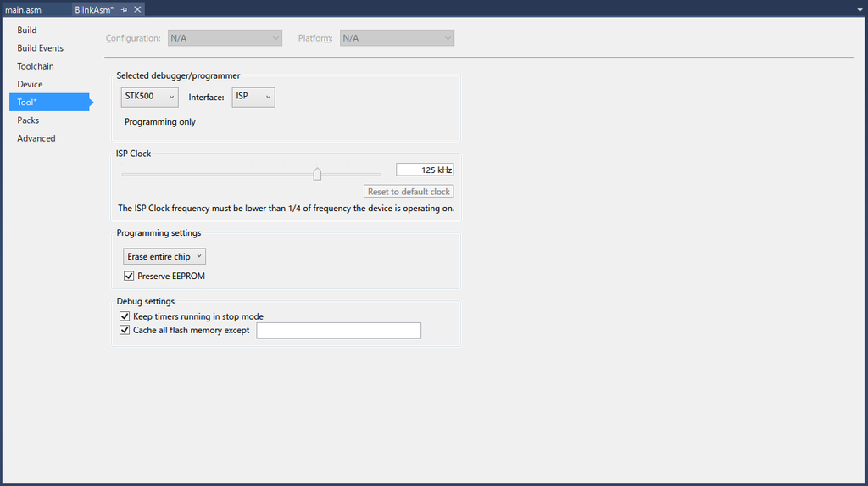Screen dimensions: 868x486
Task: Click the ISP Clock frequency warning text
Action: [x=286, y=209]
